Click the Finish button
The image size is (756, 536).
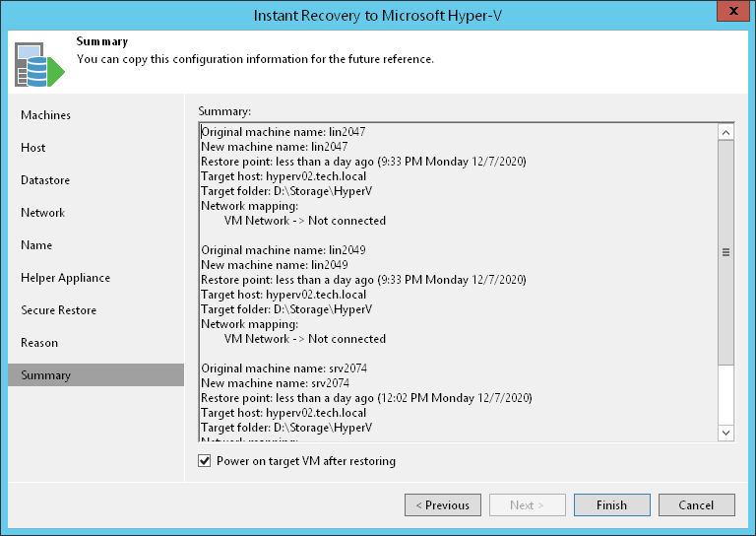point(612,504)
